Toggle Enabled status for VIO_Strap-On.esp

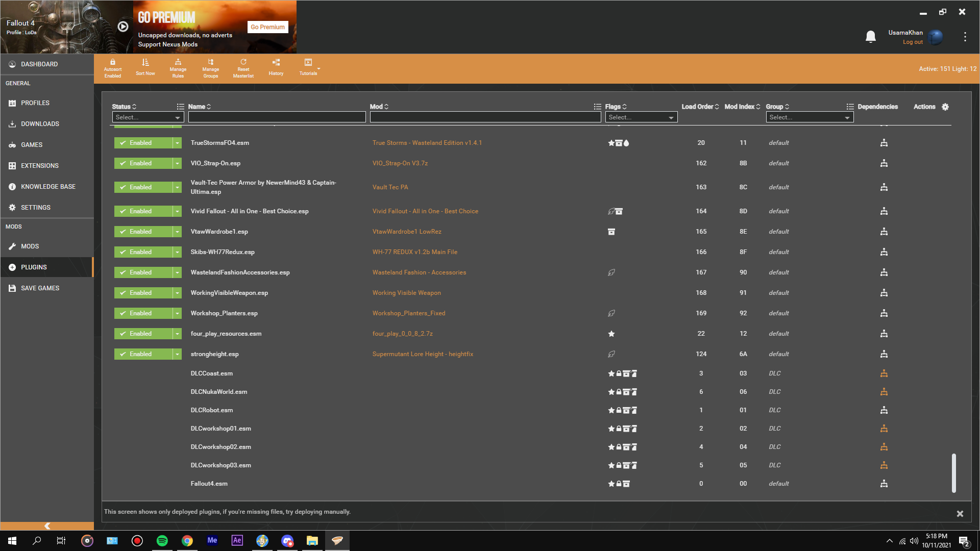point(143,163)
